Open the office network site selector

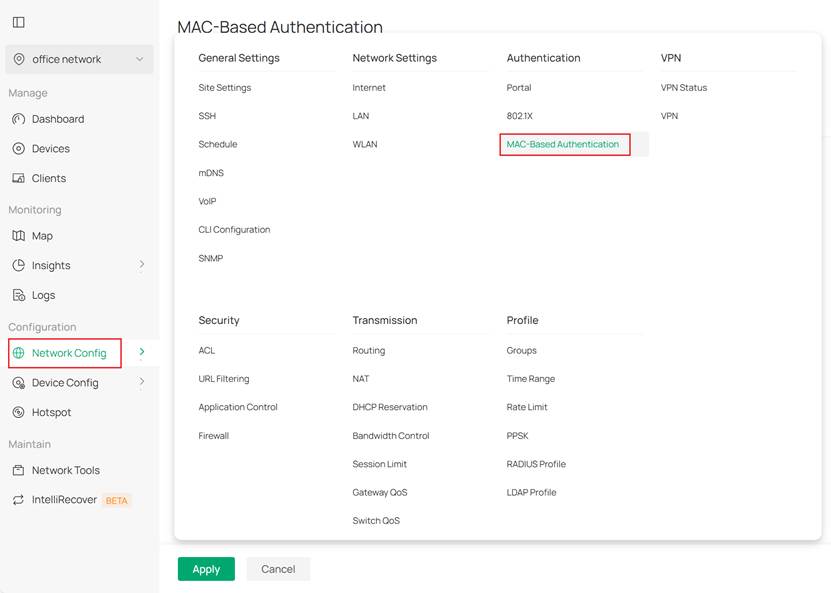click(x=70, y=59)
